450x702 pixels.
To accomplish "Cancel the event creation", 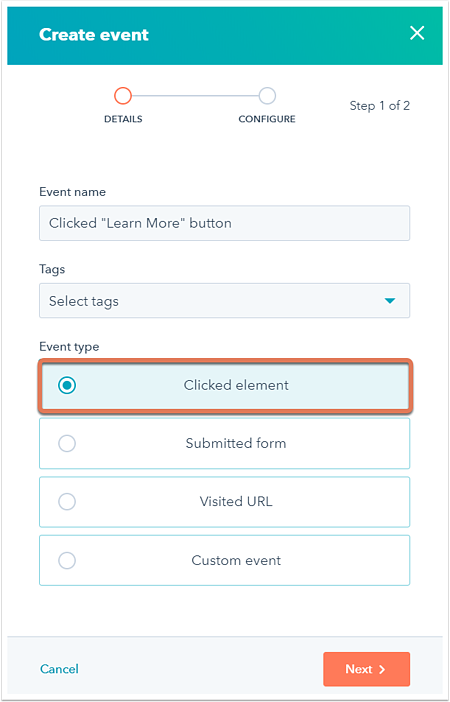I will (59, 669).
